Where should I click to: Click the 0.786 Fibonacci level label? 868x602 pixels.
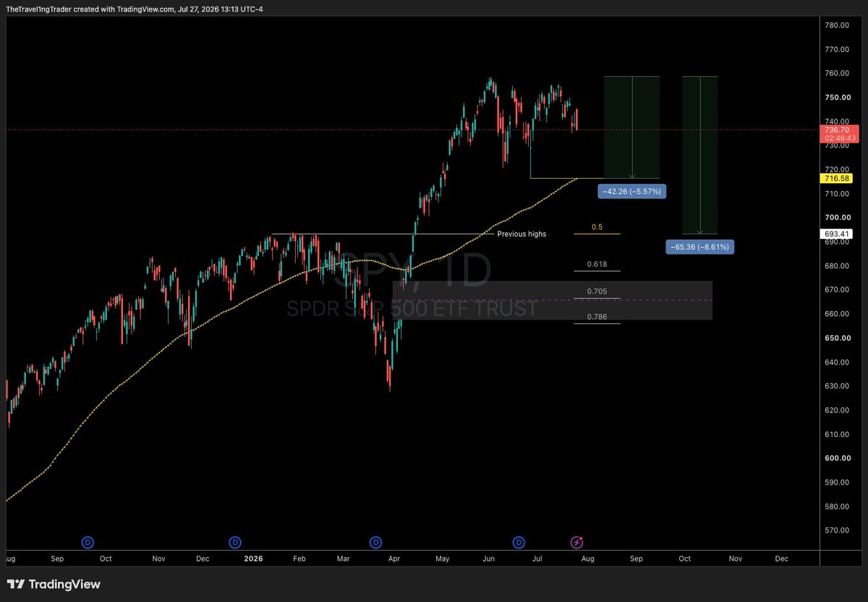(597, 317)
